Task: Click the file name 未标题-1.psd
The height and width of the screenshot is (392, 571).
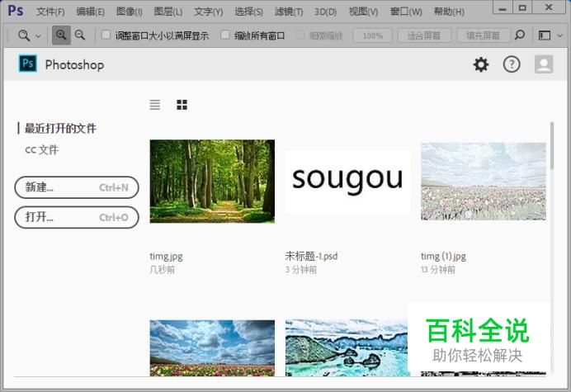Action: 311,256
